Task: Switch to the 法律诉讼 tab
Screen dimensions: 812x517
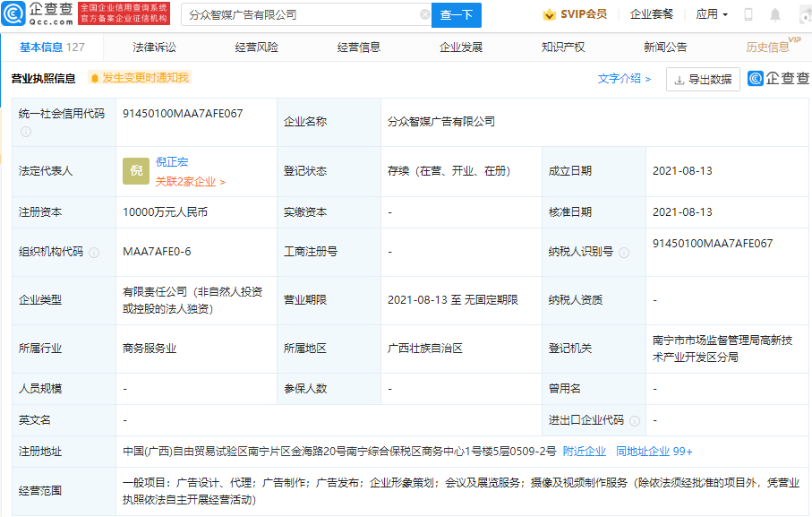Action: point(154,47)
